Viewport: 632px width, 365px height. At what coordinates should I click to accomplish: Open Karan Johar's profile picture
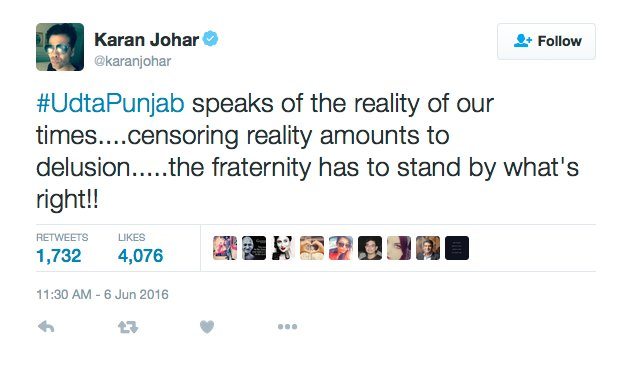point(60,47)
